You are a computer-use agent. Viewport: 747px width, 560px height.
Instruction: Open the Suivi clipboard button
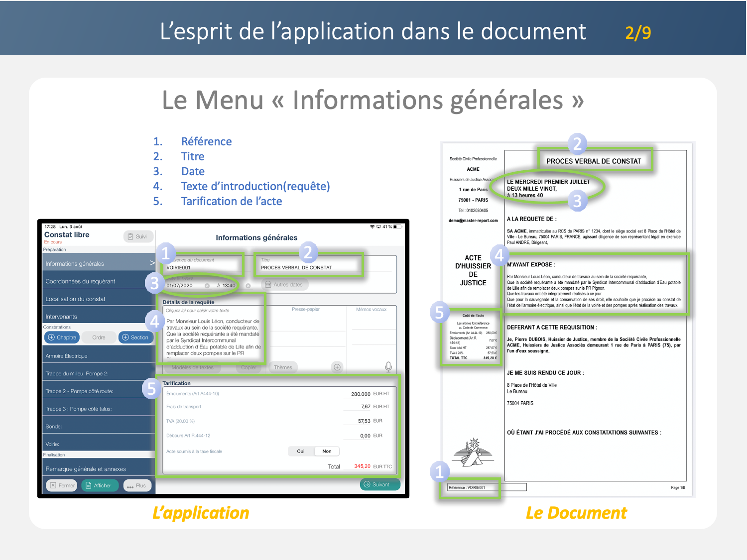coord(137,236)
